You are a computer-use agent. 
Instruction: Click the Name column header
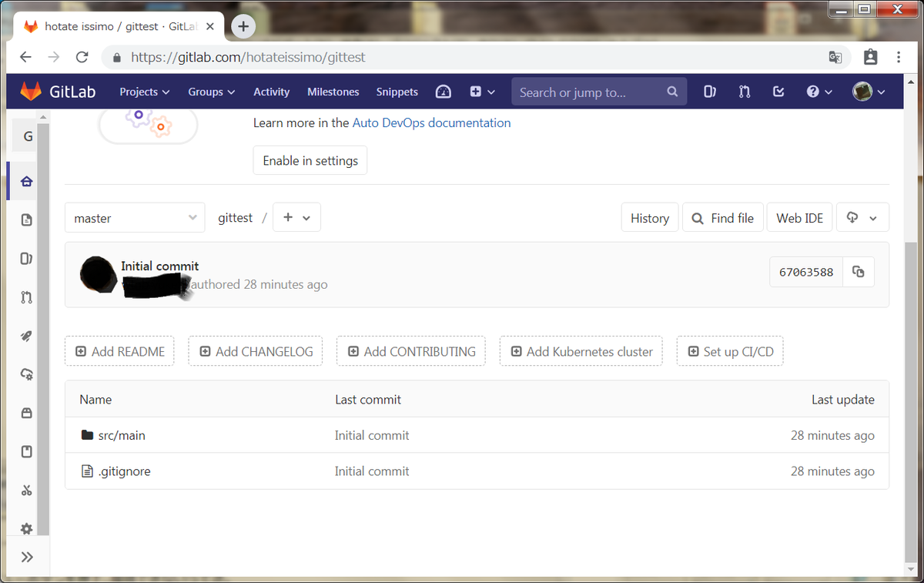point(95,400)
